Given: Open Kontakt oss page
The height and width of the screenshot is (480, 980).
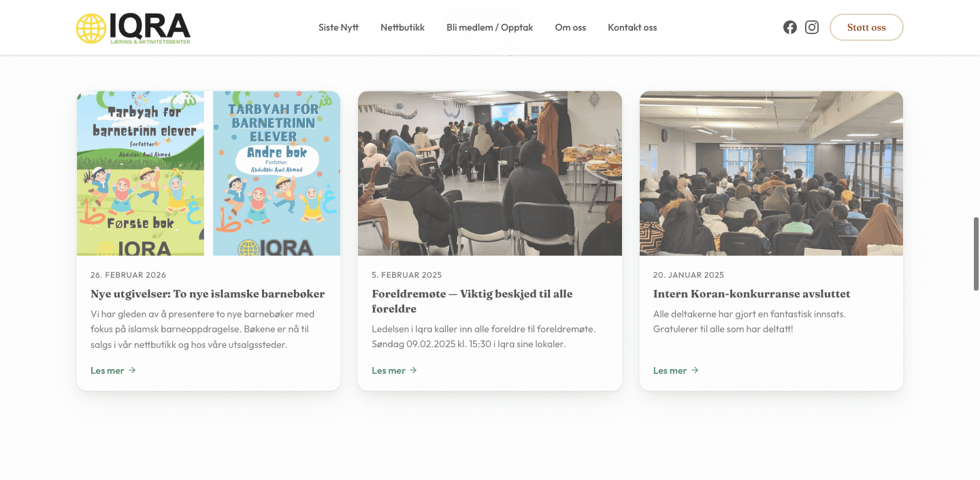Looking at the screenshot, I should (632, 27).
